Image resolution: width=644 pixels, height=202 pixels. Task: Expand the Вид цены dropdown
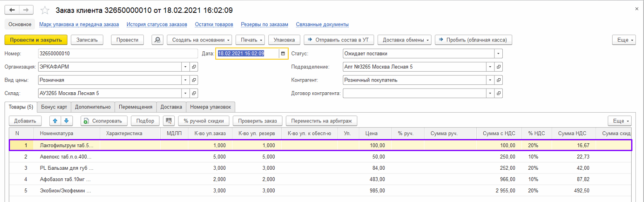point(185,80)
